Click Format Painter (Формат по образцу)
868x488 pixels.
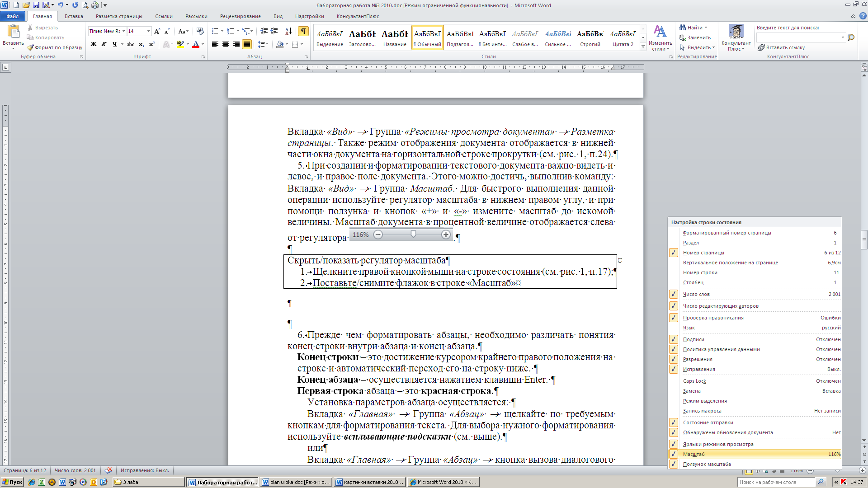point(55,47)
